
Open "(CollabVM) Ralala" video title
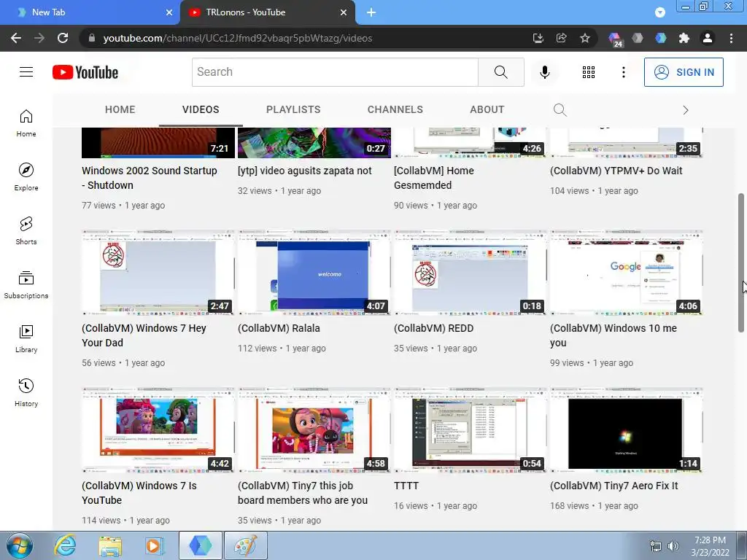[279, 328]
